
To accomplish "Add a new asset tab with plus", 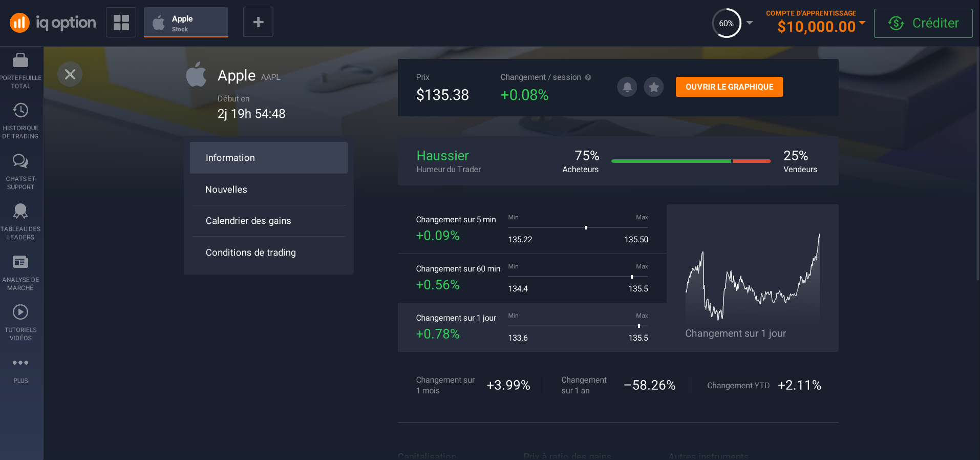I will pyautogui.click(x=258, y=22).
